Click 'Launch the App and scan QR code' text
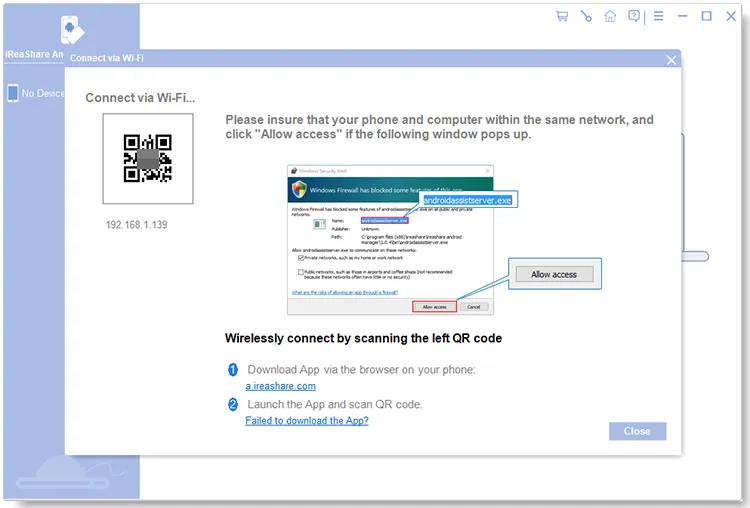The image size is (750, 508). tap(335, 404)
